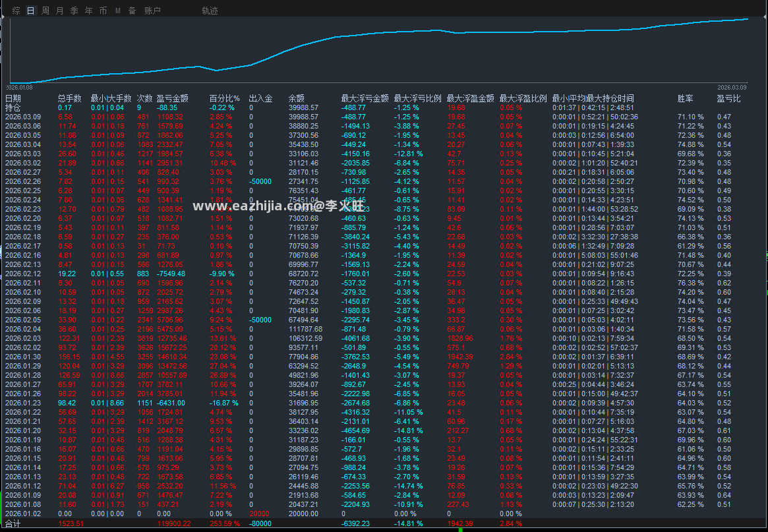Open the 周 weekly tab
This screenshot has width=768, height=532.
coord(45,11)
